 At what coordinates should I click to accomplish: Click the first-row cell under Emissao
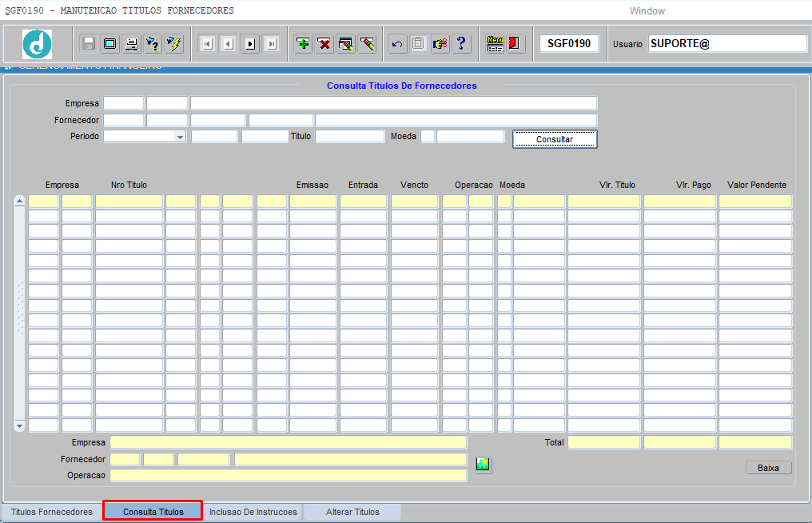click(312, 201)
